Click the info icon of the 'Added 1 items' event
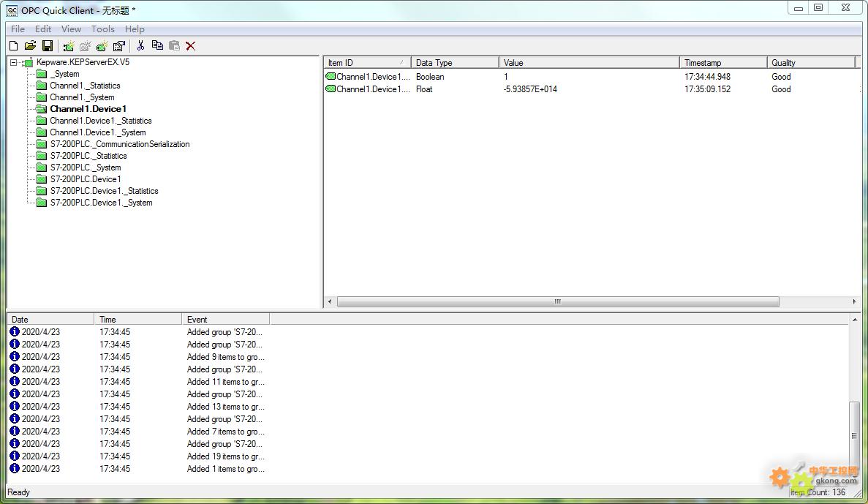This screenshot has height=504, width=868. [x=15, y=469]
